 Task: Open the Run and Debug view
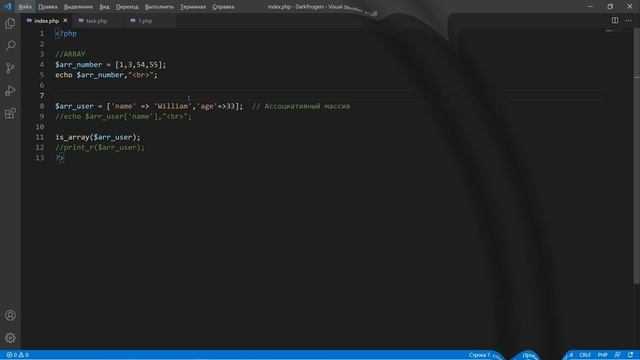pyautogui.click(x=10, y=90)
